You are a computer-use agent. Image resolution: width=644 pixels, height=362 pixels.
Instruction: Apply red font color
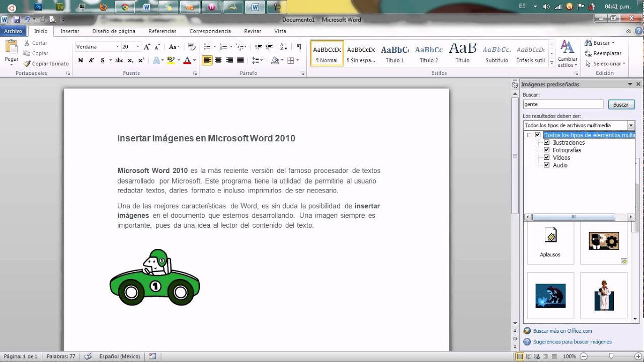click(x=187, y=60)
